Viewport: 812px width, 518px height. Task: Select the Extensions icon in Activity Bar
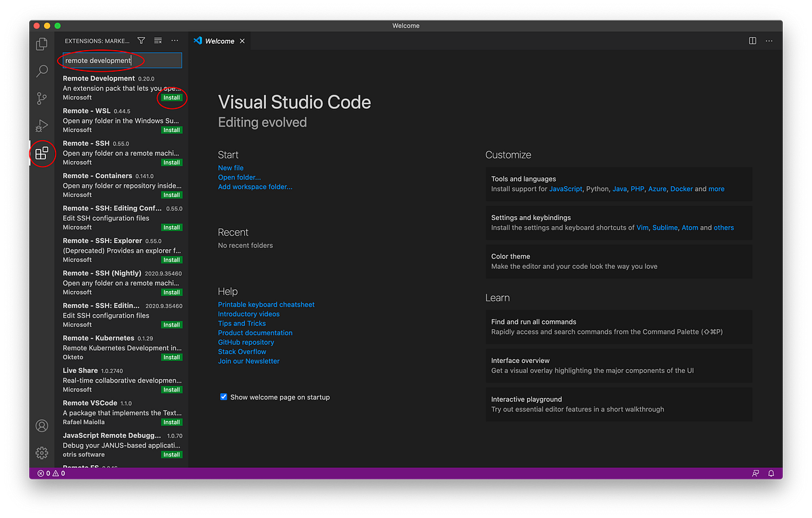[x=41, y=153]
